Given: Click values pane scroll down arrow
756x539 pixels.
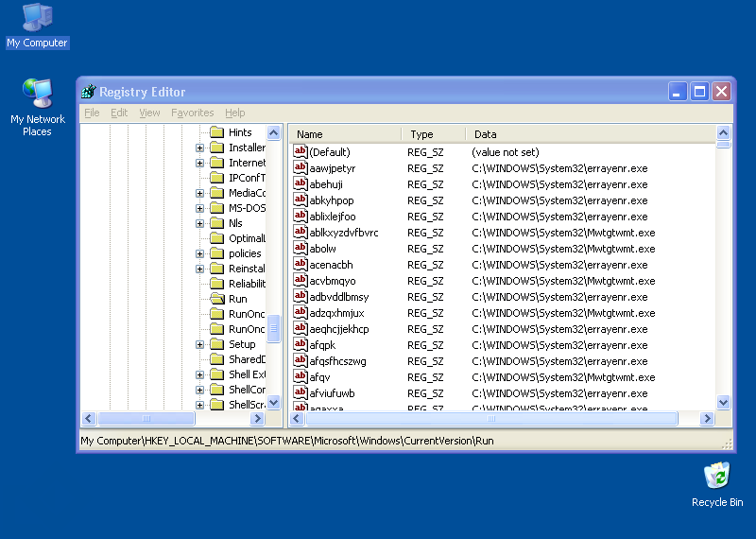Looking at the screenshot, I should pos(723,402).
